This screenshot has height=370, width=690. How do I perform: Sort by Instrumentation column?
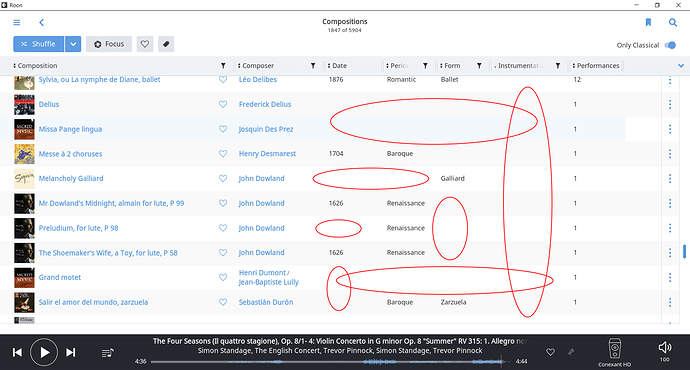tap(518, 66)
